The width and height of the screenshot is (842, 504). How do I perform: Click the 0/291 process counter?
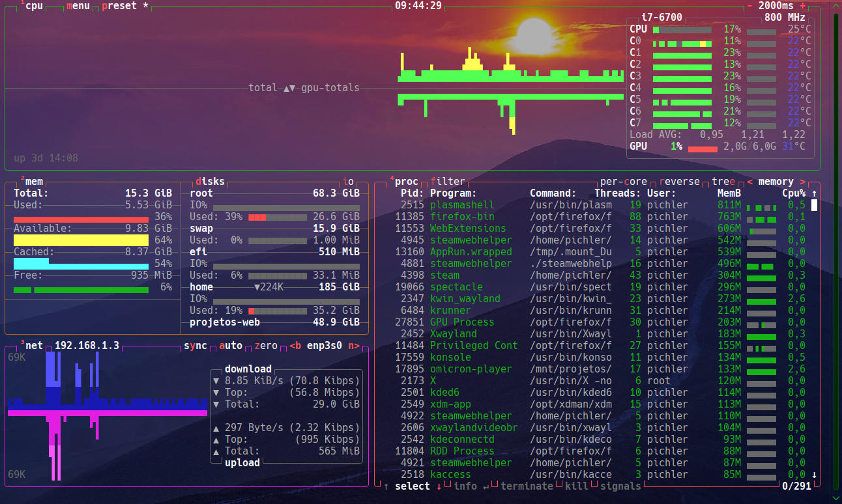796,486
